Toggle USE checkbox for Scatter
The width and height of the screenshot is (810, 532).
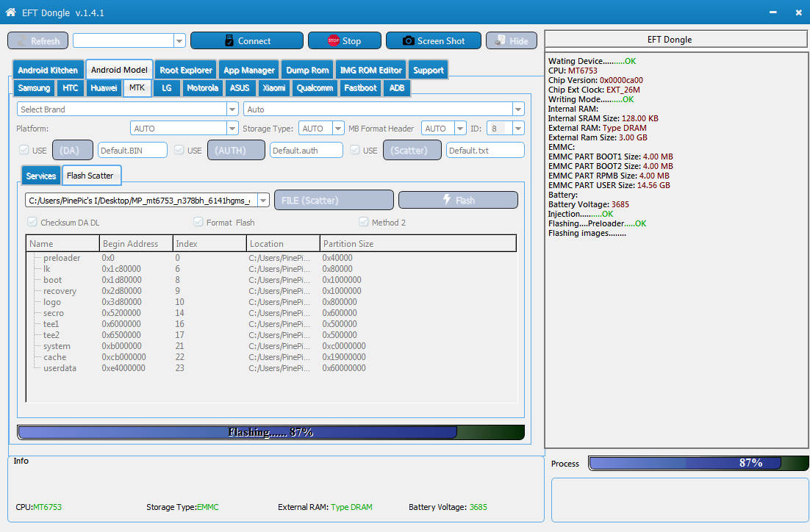pos(354,150)
